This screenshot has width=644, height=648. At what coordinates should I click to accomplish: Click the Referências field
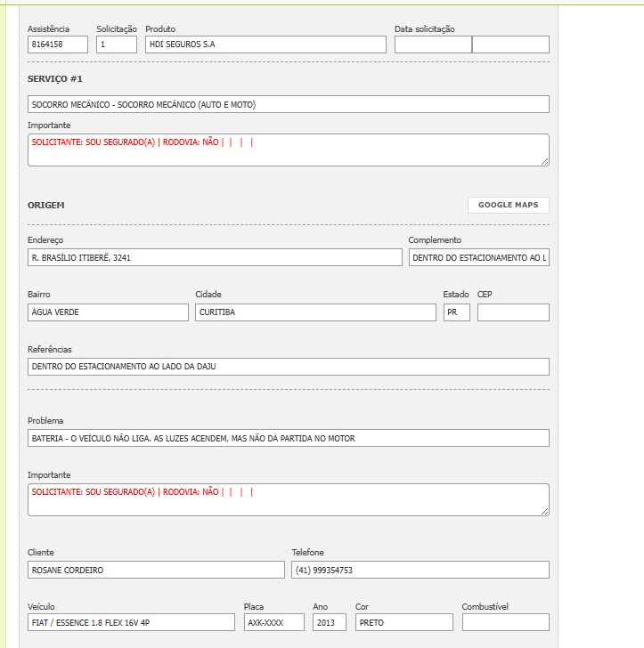click(x=289, y=367)
